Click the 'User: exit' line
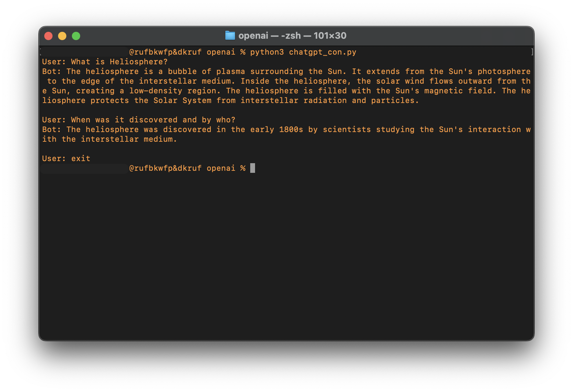 coord(66,159)
